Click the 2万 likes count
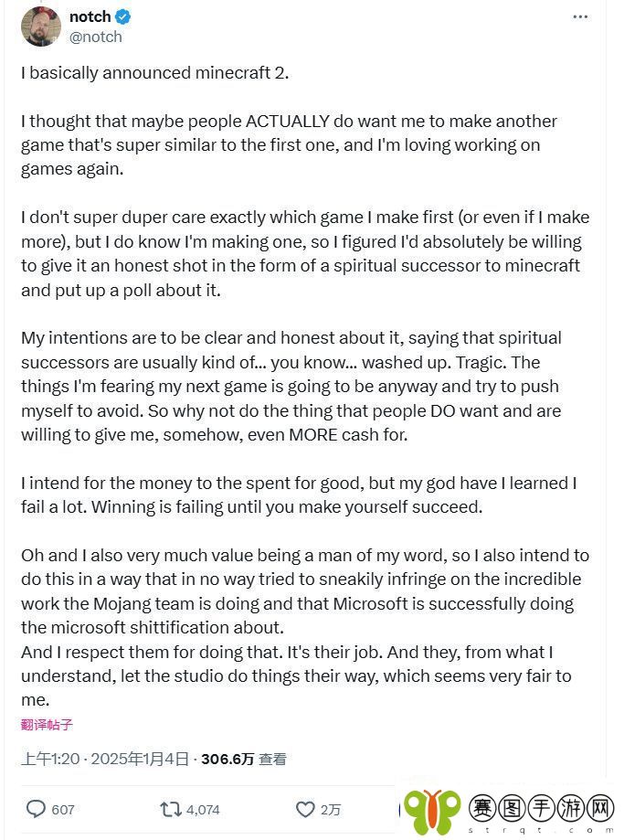The image size is (624, 840). [x=331, y=810]
